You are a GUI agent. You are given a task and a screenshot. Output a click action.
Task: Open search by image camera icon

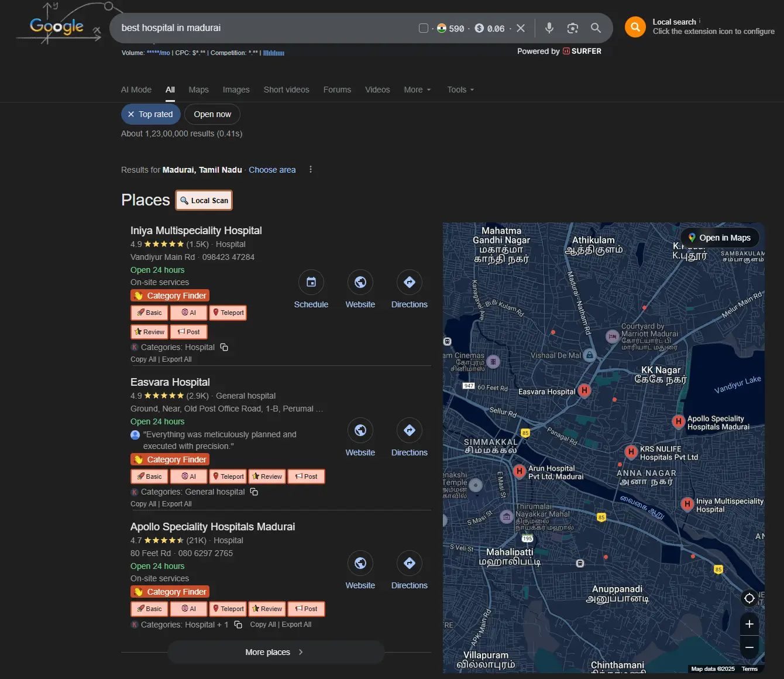(572, 28)
